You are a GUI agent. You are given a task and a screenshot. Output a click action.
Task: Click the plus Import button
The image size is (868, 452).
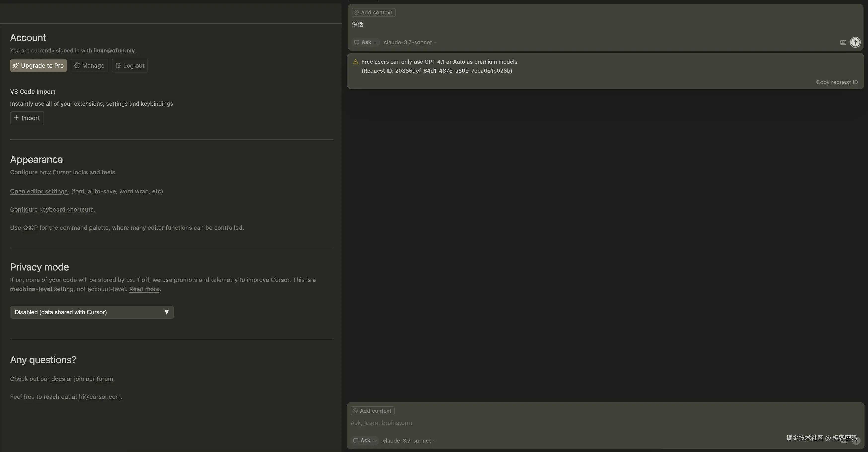click(27, 118)
